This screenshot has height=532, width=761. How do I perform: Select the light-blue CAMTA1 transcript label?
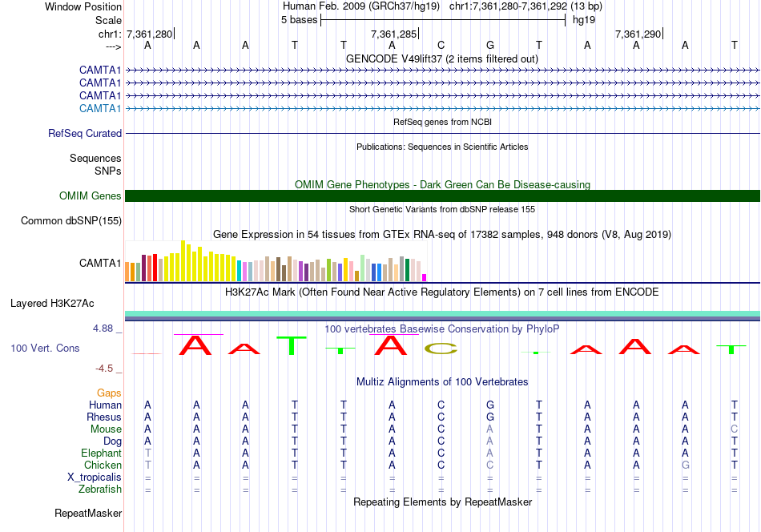(100, 108)
